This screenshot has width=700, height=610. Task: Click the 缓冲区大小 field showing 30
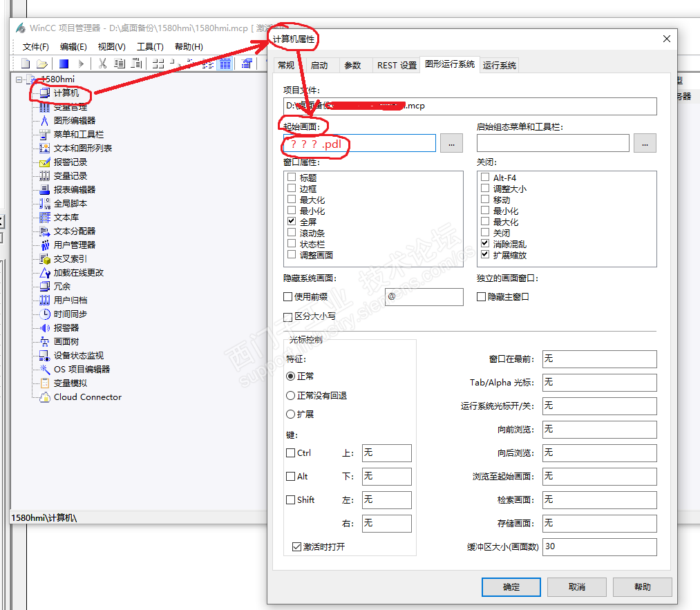coord(600,547)
